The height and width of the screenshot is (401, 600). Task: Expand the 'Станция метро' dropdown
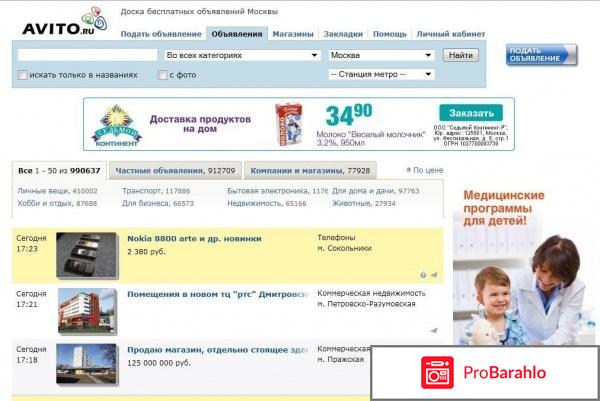click(x=382, y=74)
